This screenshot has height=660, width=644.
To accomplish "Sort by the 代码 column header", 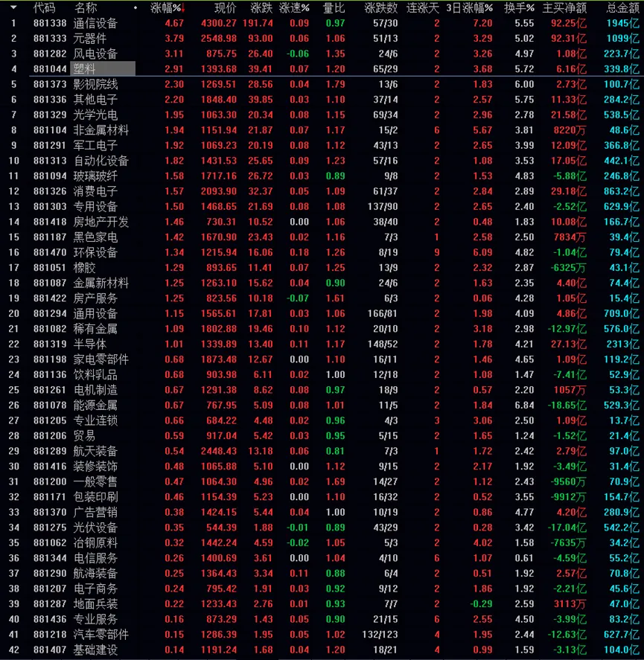I will point(44,7).
